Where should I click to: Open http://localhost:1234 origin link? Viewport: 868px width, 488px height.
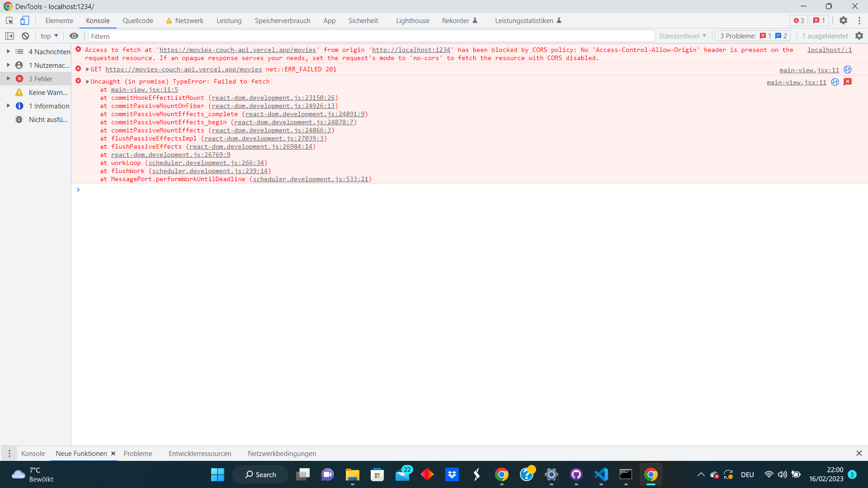coord(411,50)
